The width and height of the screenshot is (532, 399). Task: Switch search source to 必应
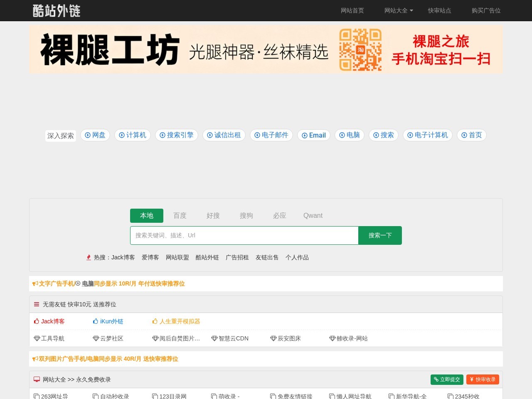(280, 216)
